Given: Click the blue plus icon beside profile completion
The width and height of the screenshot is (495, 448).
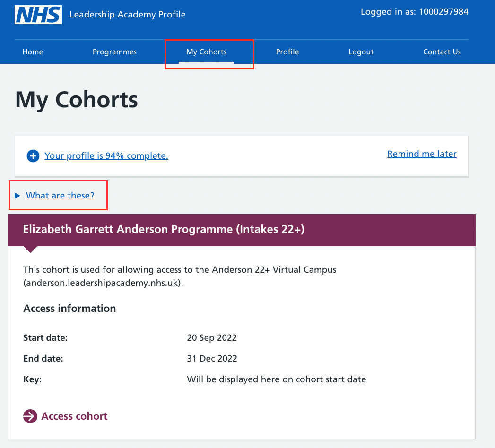Looking at the screenshot, I should pyautogui.click(x=33, y=156).
